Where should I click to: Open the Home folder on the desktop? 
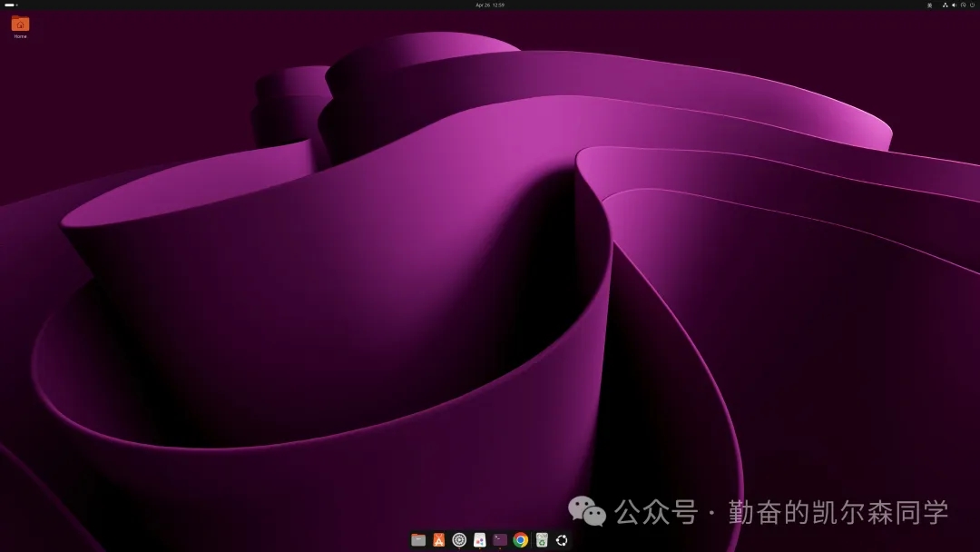pos(20,25)
